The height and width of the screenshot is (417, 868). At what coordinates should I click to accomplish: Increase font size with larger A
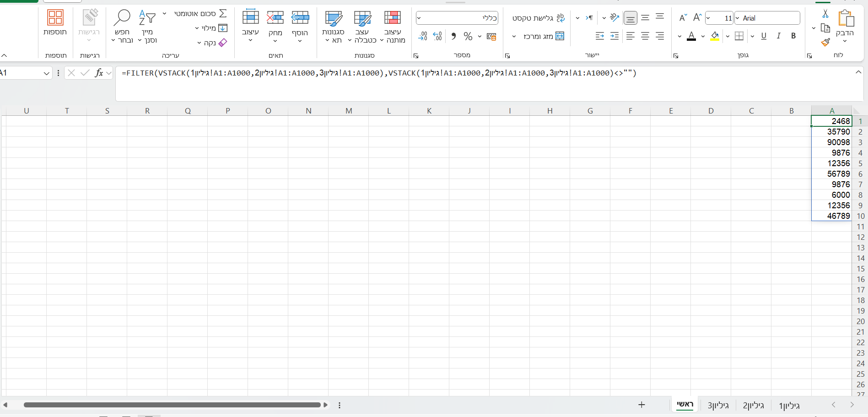[697, 18]
